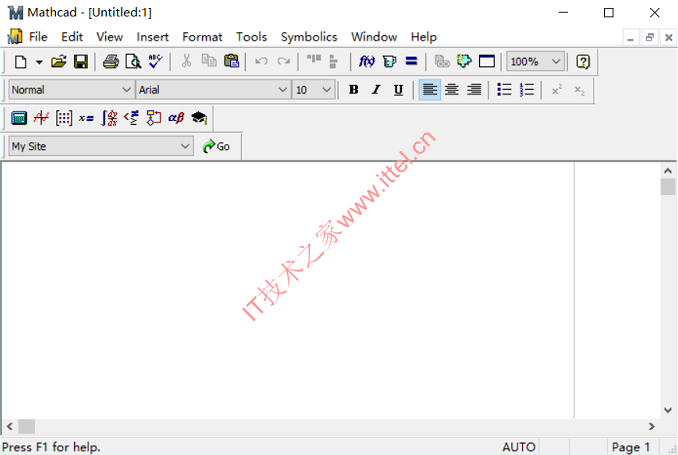Click the Copy icon in the toolbar
The image size is (678, 455).
(x=209, y=61)
